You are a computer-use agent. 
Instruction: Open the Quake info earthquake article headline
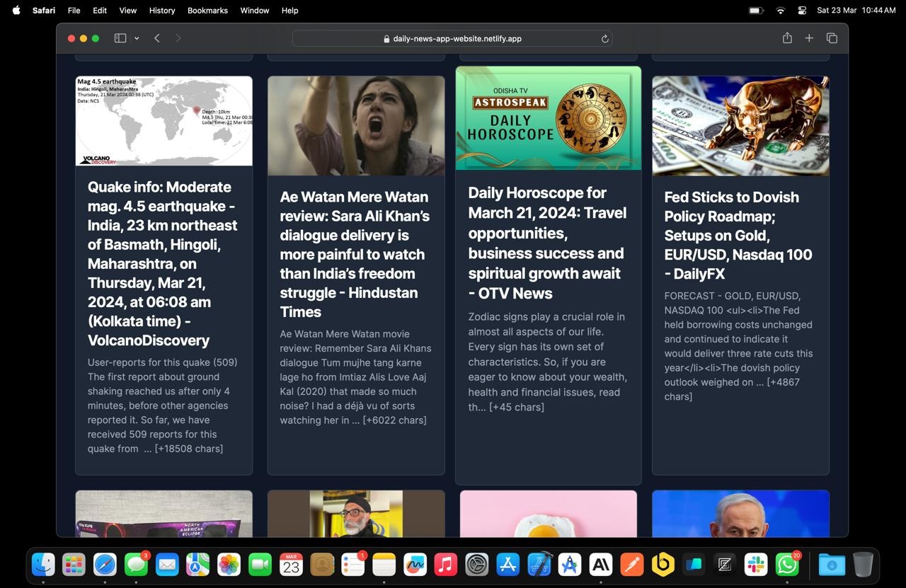[x=162, y=263]
